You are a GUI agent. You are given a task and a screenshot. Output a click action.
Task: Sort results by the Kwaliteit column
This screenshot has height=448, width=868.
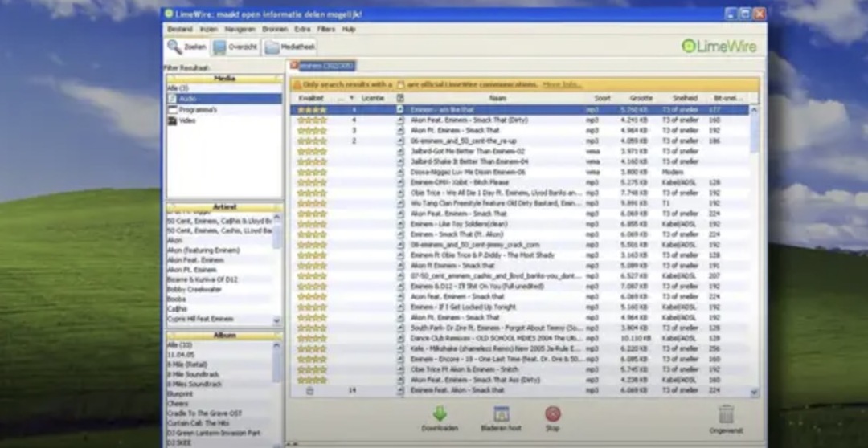pyautogui.click(x=311, y=98)
